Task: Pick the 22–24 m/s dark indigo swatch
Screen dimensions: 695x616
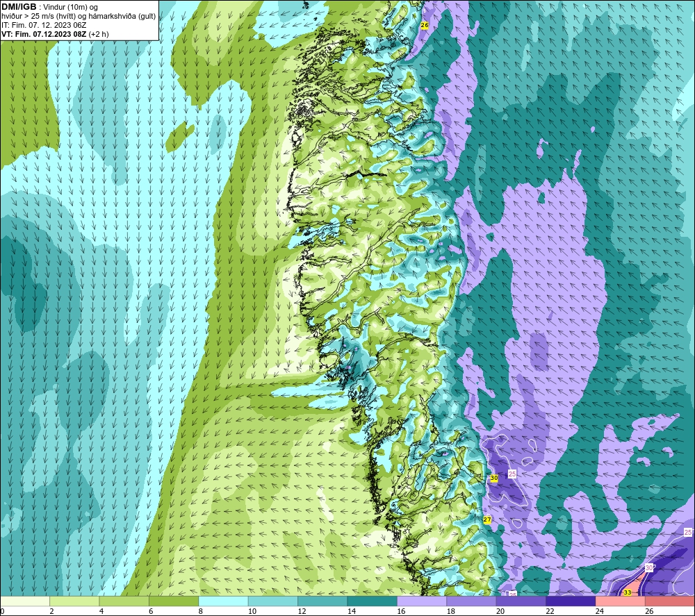Action: [x=571, y=601]
